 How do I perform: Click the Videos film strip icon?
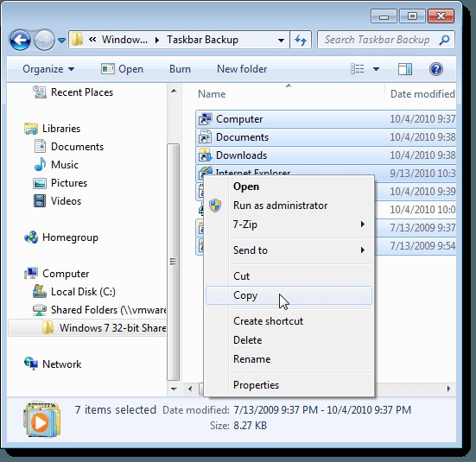[x=40, y=201]
